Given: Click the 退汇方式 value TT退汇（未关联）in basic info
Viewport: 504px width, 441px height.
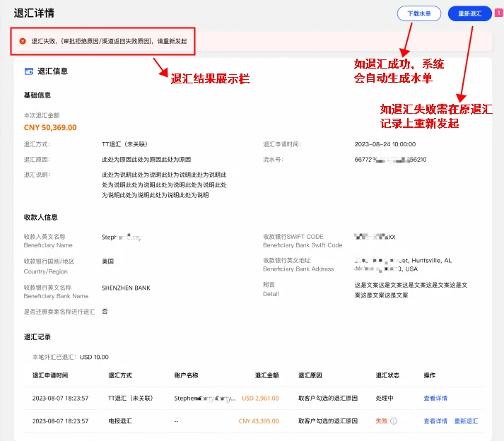Looking at the screenshot, I should click(124, 144).
